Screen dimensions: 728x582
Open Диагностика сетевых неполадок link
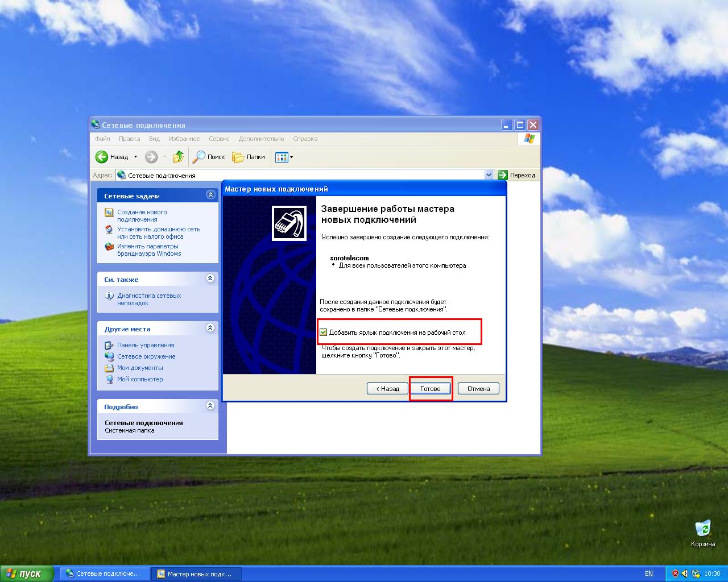coord(149,300)
